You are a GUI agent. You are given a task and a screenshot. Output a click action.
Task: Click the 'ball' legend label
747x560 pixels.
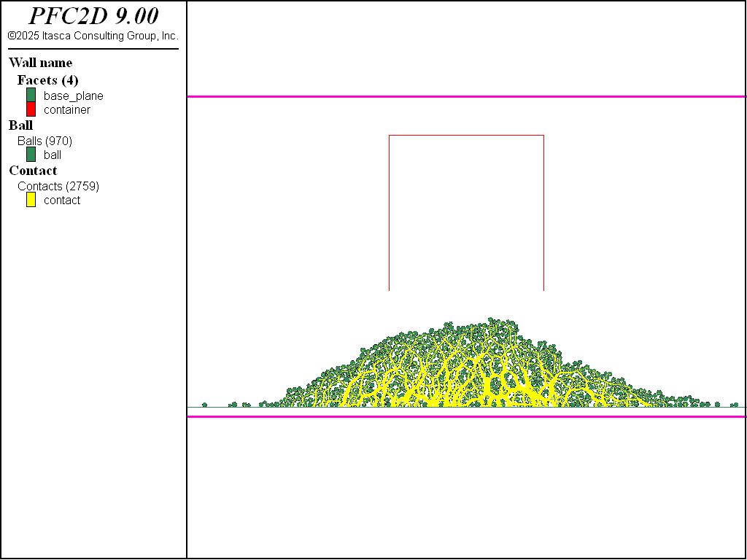pyautogui.click(x=53, y=155)
